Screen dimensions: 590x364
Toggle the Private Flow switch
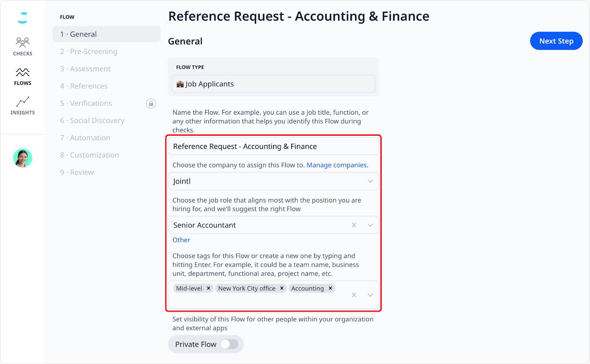point(229,344)
